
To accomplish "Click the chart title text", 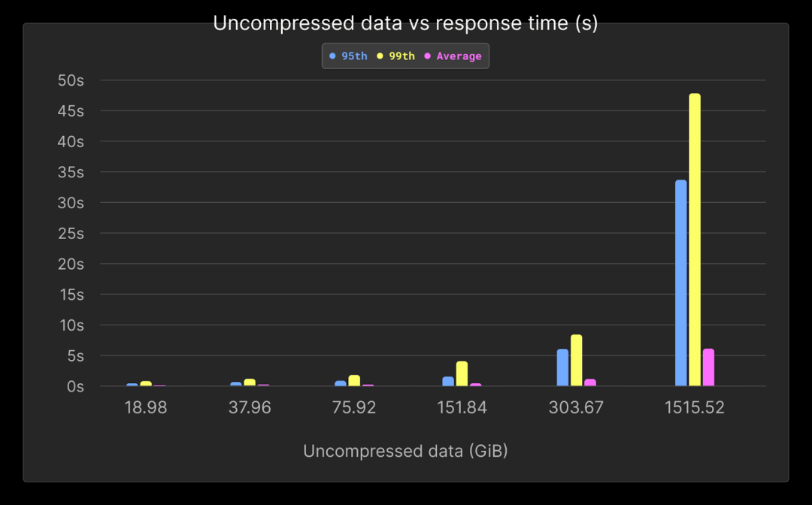I will (405, 23).
